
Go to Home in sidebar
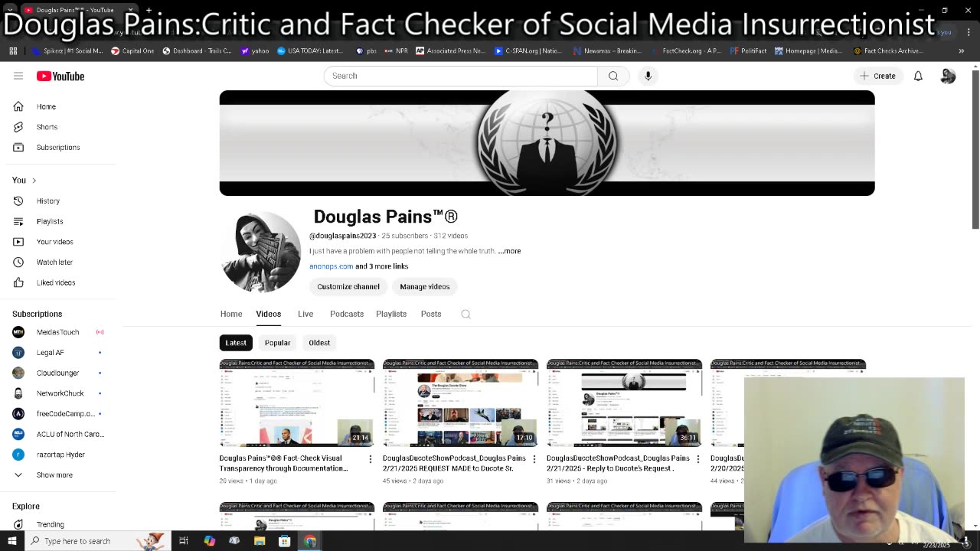coord(58,106)
